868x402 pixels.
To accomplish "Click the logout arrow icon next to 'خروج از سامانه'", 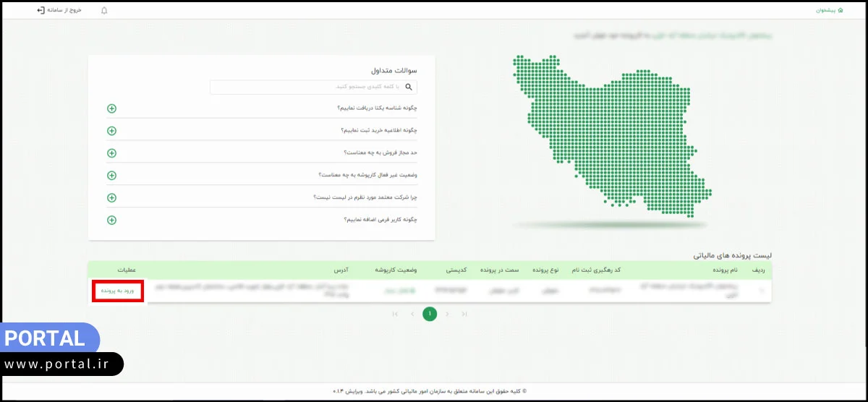I will click(x=41, y=11).
